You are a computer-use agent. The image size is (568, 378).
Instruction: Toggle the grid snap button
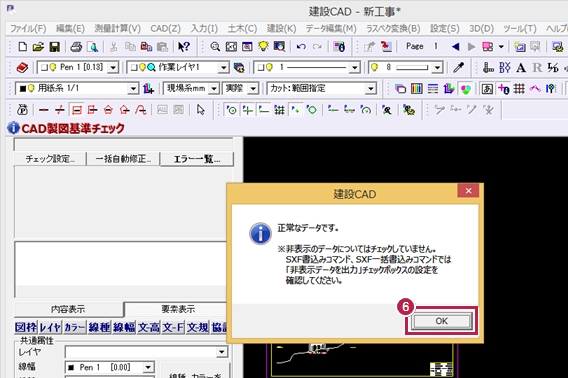[279, 110]
